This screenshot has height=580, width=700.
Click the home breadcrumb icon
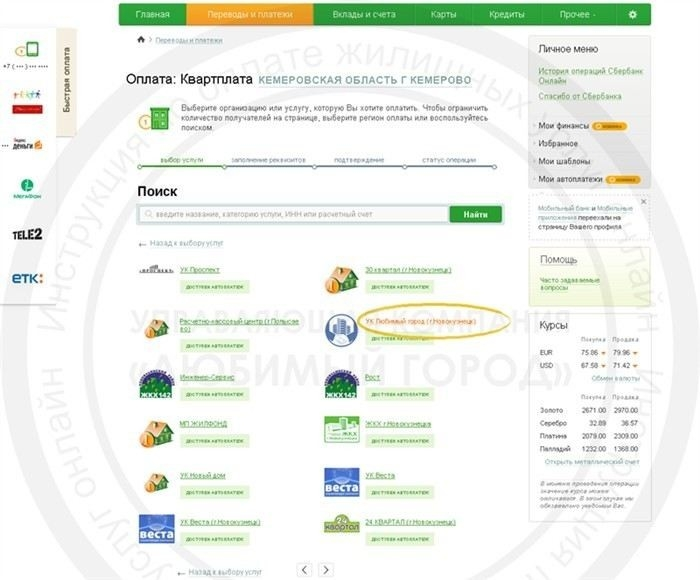pyautogui.click(x=141, y=39)
